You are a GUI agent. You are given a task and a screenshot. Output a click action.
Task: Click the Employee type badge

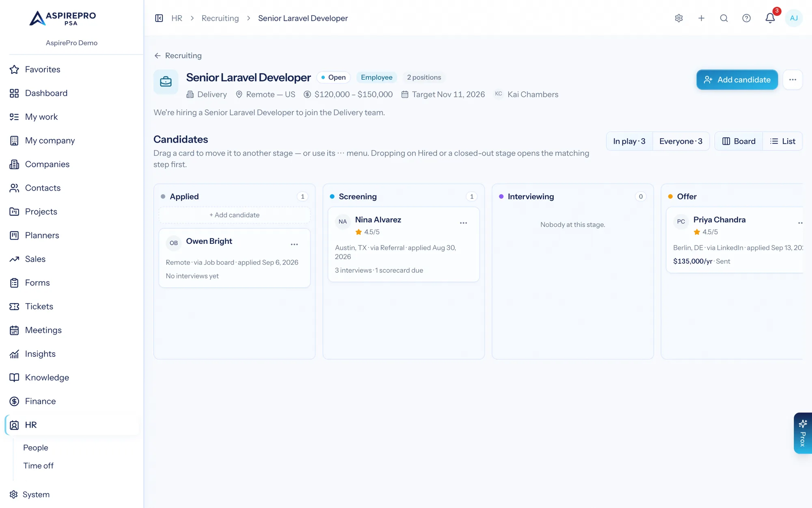(376, 77)
